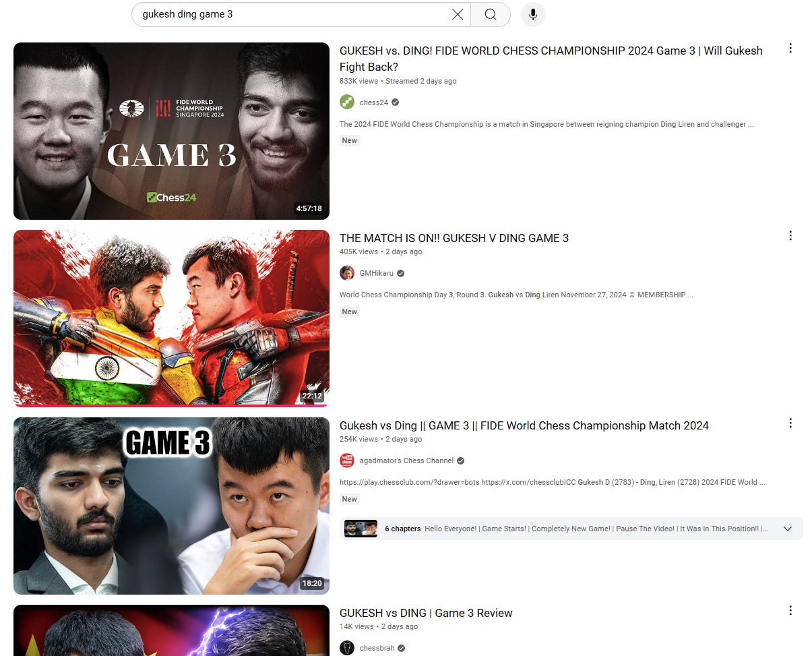Click the GMHikaru description 'World Chess Championship Day 3'
This screenshot has width=812, height=656.
(x=517, y=295)
